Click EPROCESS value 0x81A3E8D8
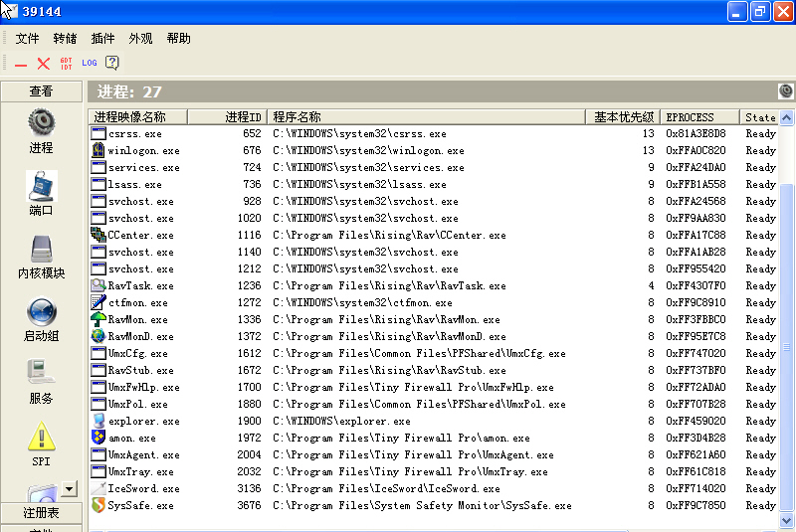 tap(696, 133)
